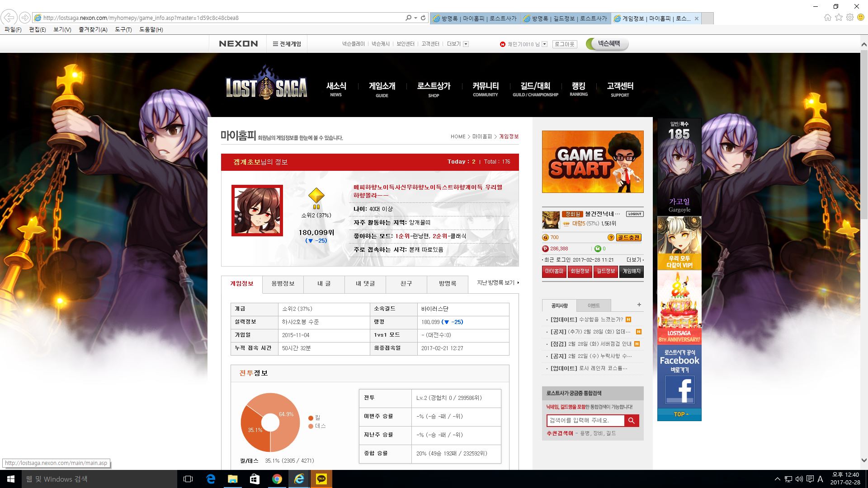The width and height of the screenshot is (868, 488).
Task: Select the 이벤트 tab
Action: pyautogui.click(x=594, y=305)
